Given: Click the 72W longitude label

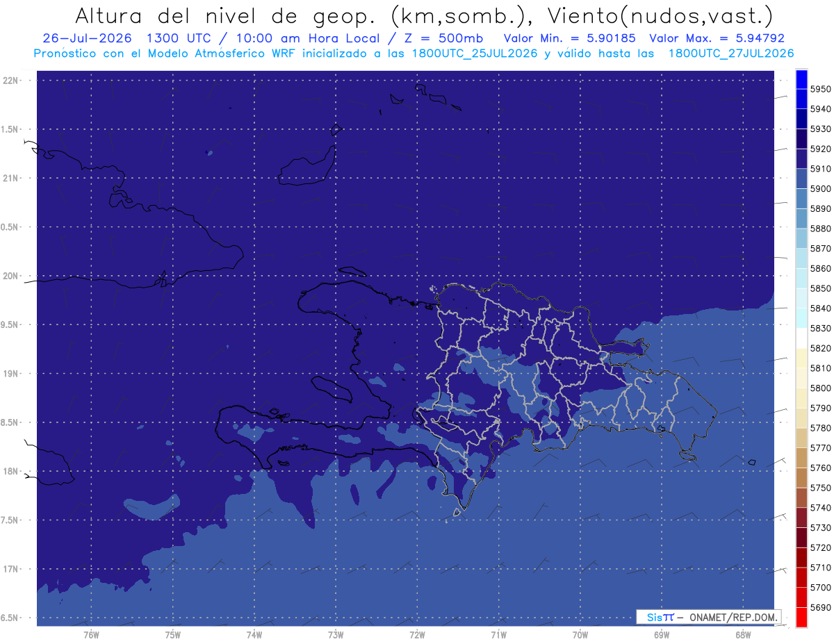Looking at the screenshot, I should click(417, 634).
